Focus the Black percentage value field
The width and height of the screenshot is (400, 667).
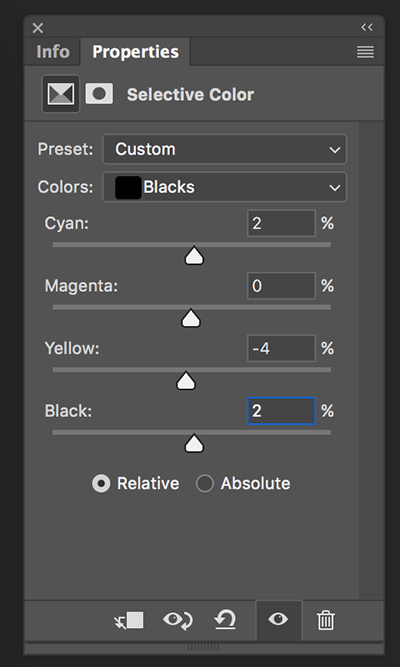[281, 411]
